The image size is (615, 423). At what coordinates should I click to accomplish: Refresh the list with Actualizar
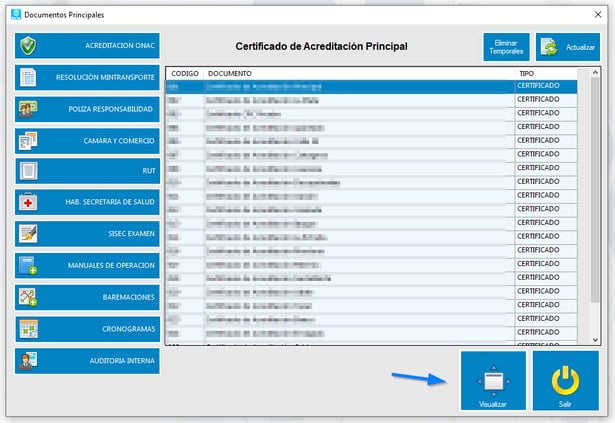[x=561, y=47]
